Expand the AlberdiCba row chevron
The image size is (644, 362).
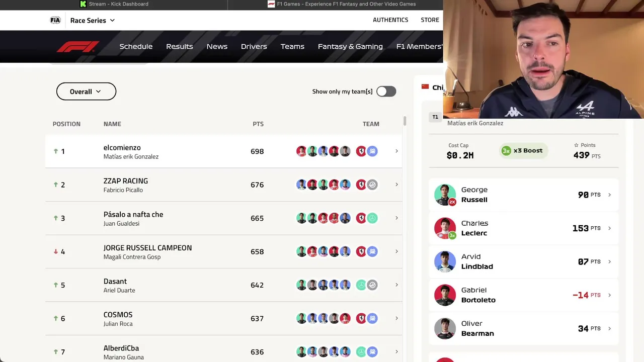point(396,351)
